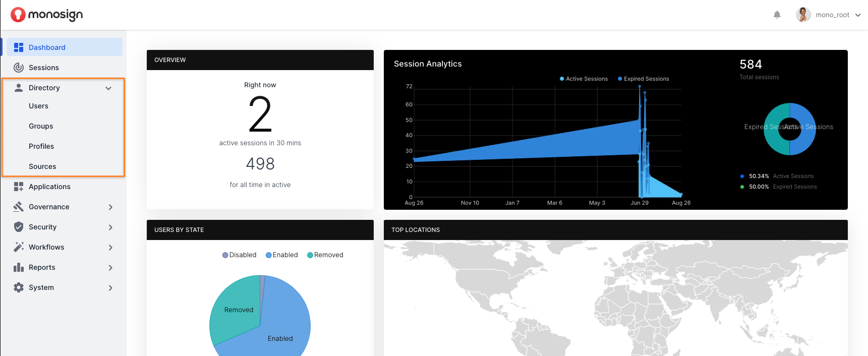Screen dimensions: 868x356
Task: Click the USERS BY STATE panel header
Action: [x=260, y=230]
